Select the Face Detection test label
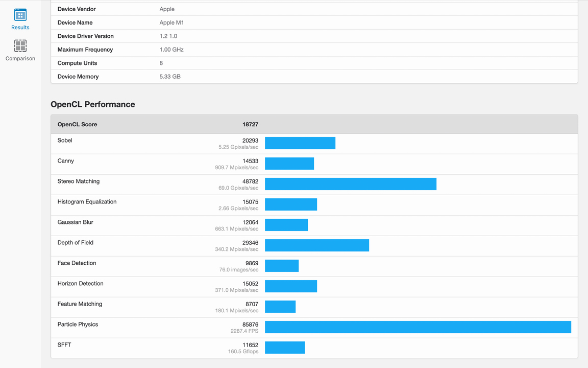The height and width of the screenshot is (368, 588). click(77, 263)
